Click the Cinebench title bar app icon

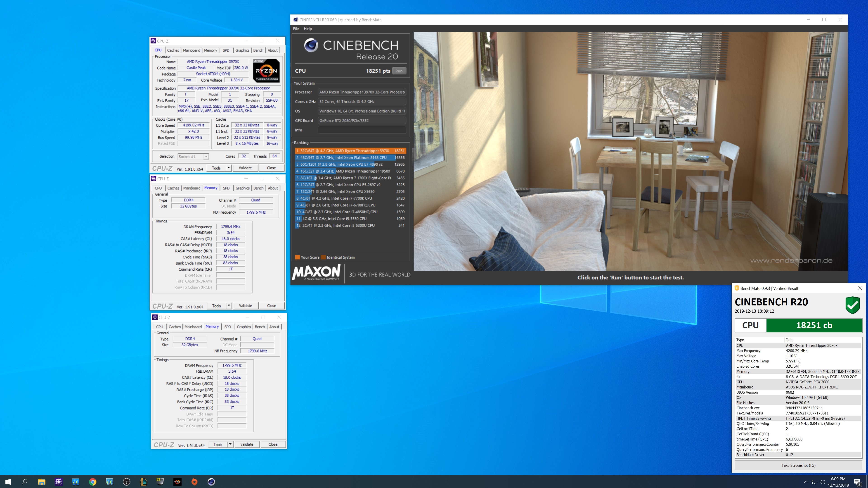tap(296, 19)
